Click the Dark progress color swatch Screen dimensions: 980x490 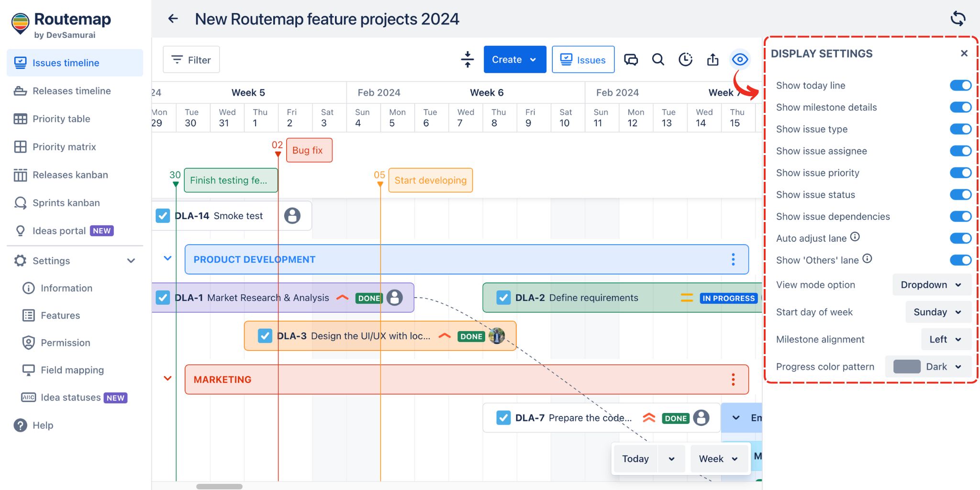pos(907,367)
